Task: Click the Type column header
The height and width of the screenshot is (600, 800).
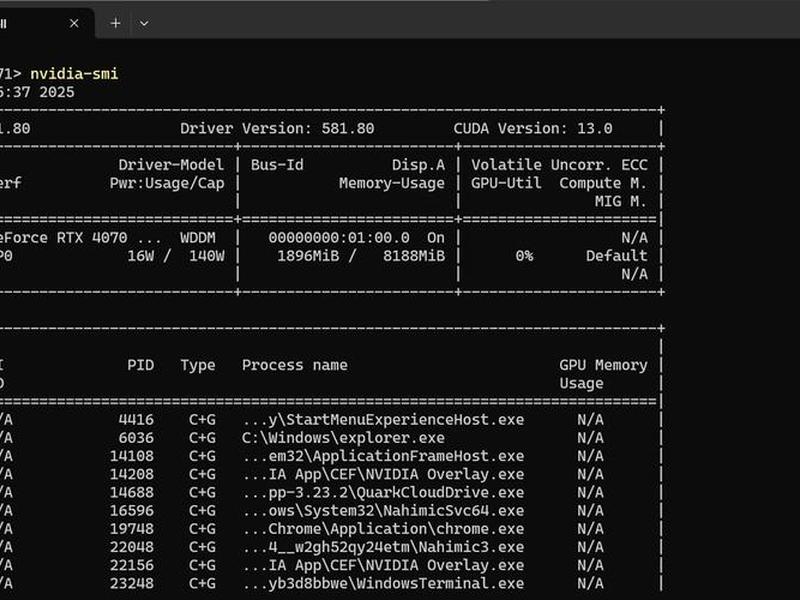Action: [x=197, y=365]
